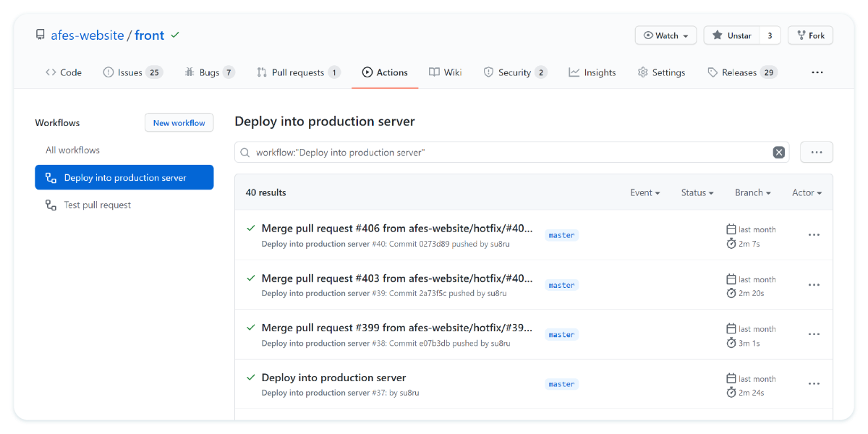Select the Actions tab
868x434 pixels.
(x=385, y=72)
